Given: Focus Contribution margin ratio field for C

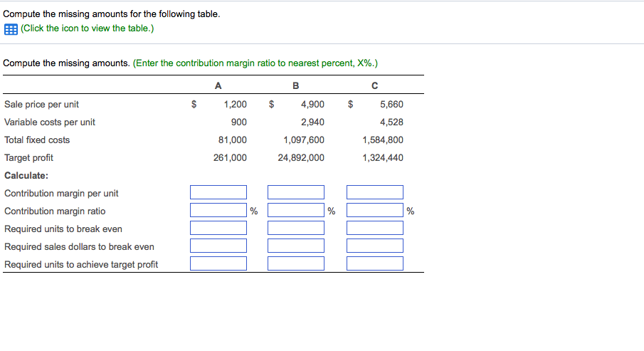Looking at the screenshot, I should pyautogui.click(x=374, y=210).
